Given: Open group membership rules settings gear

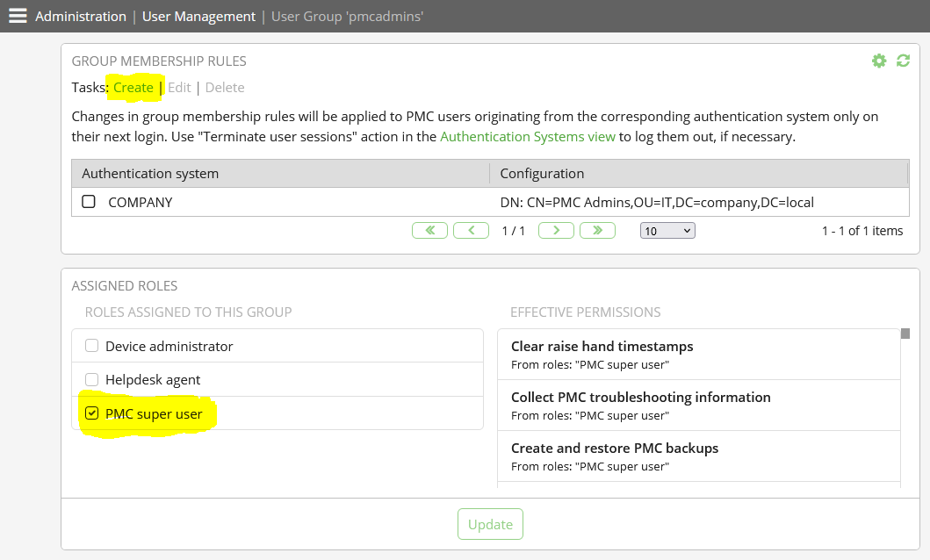Looking at the screenshot, I should pos(878,61).
